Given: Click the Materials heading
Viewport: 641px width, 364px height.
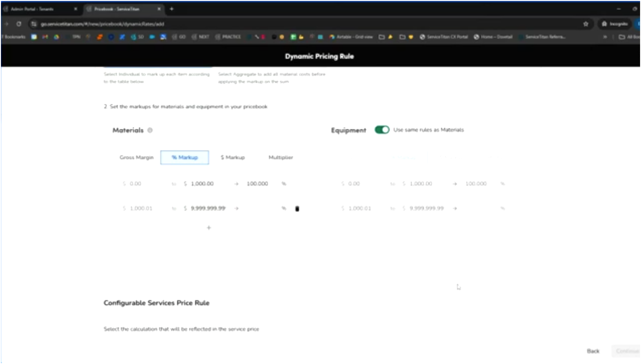Looking at the screenshot, I should click(128, 130).
